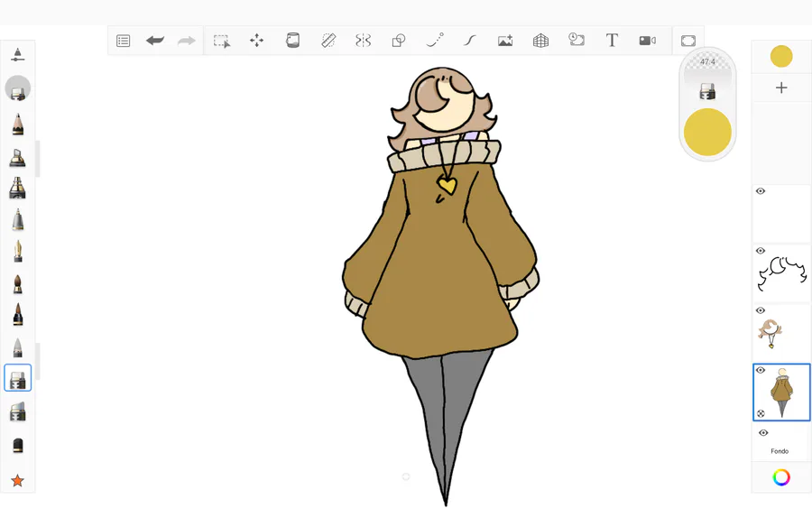This screenshot has width=812, height=508.
Task: Select the coat figure layer thumbnail
Action: pos(781,392)
